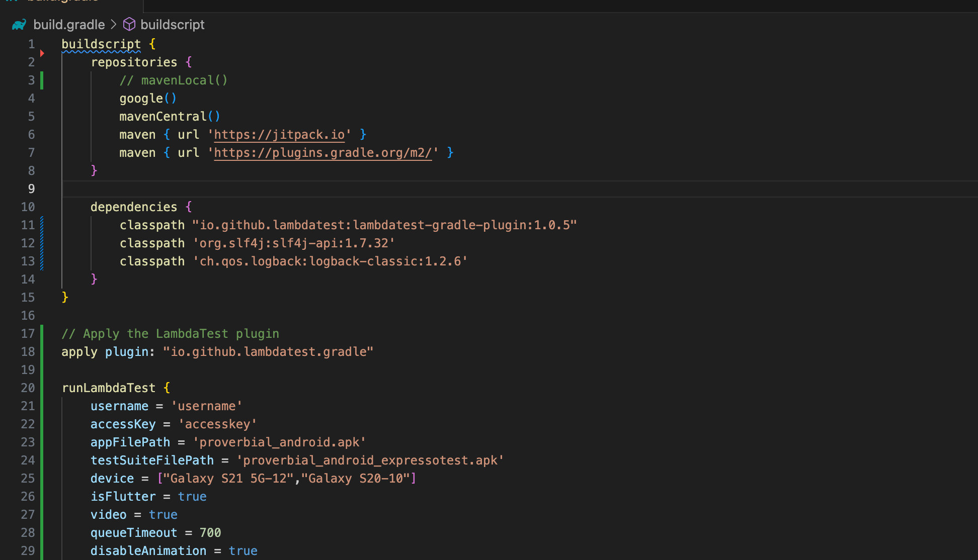Click the Gradle elephant icon in breadcrumb
Viewport: 978px width, 560px height.
tap(19, 25)
